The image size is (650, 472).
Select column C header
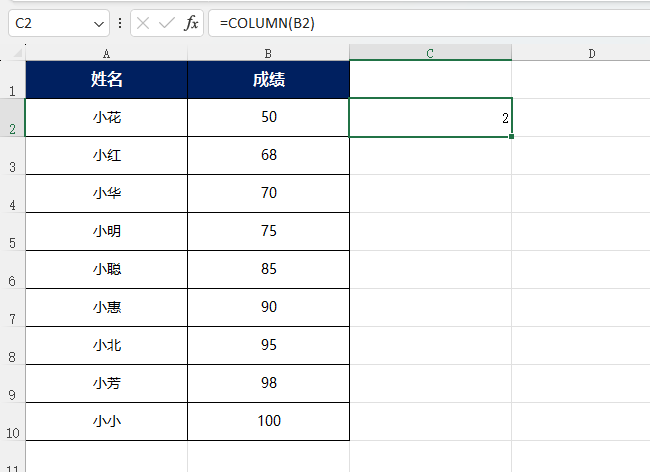click(430, 53)
